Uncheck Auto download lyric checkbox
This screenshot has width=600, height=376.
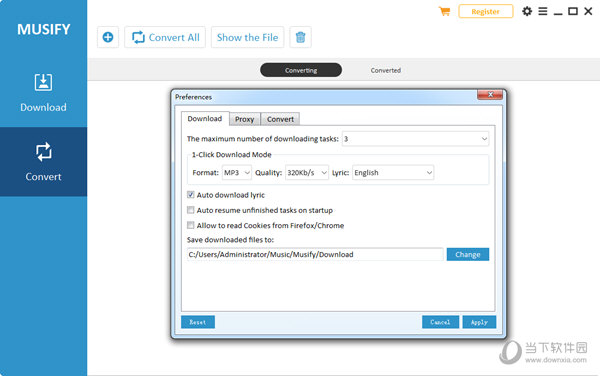191,195
